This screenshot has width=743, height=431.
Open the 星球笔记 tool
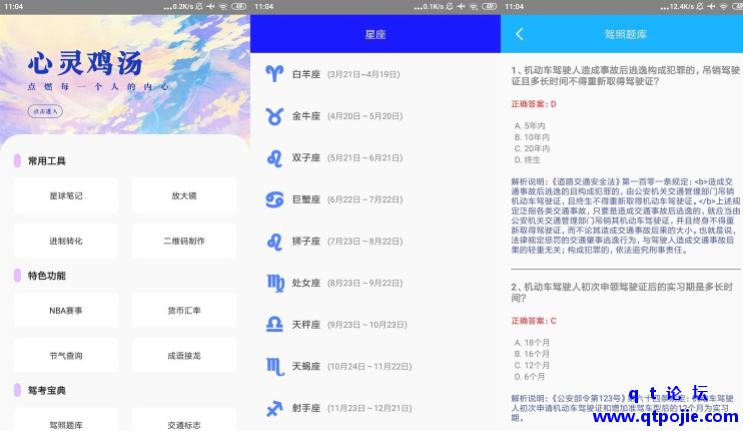click(66, 196)
